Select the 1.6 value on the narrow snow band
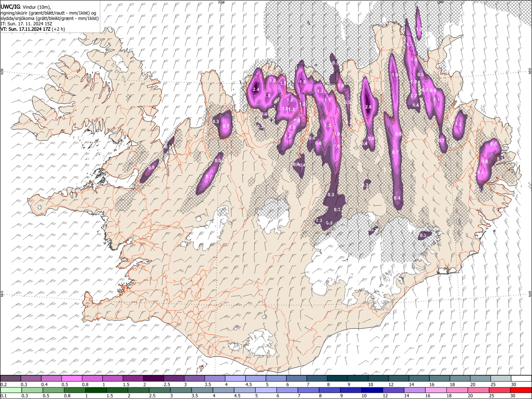 (x=395, y=75)
